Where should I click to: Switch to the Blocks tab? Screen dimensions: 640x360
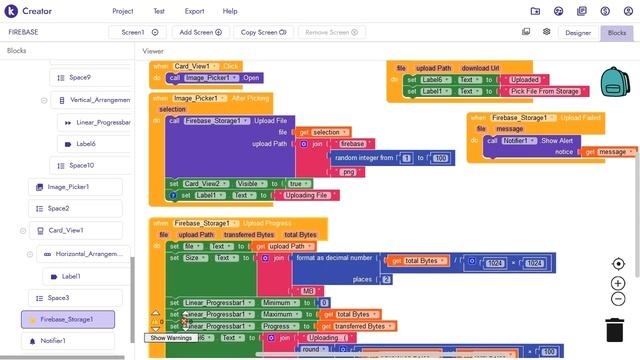(x=617, y=33)
